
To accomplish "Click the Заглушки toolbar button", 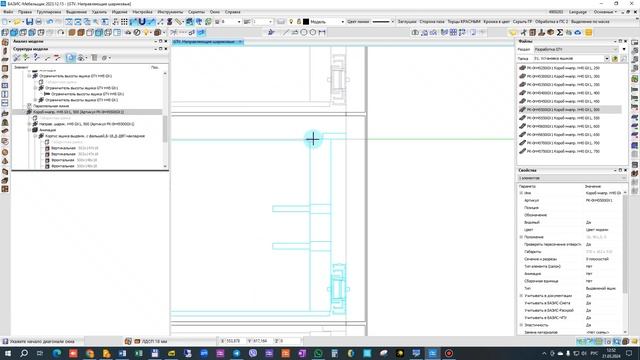I will pyautogui.click(x=407, y=22).
